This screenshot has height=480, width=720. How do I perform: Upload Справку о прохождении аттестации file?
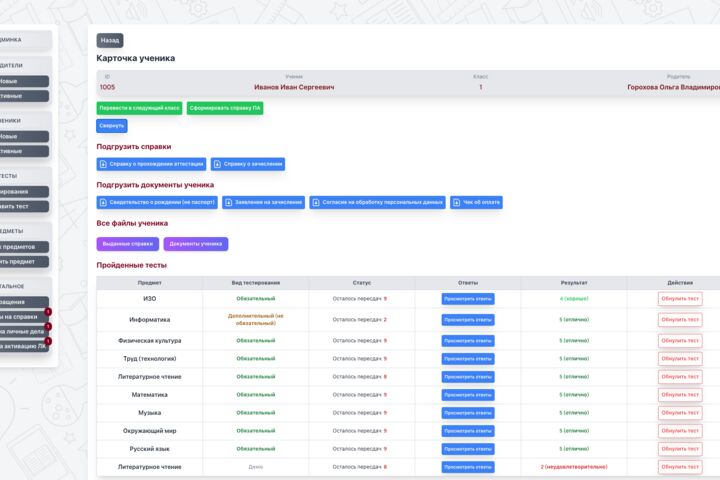pos(151,164)
